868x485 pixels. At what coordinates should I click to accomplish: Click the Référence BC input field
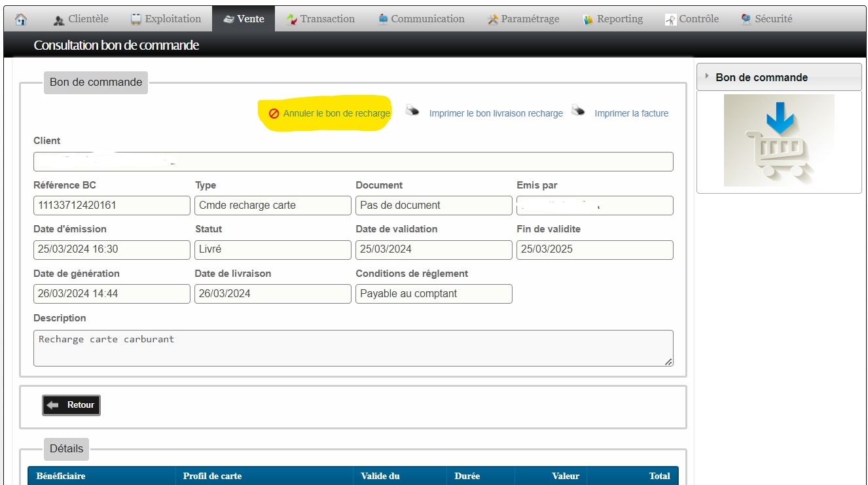pos(111,206)
